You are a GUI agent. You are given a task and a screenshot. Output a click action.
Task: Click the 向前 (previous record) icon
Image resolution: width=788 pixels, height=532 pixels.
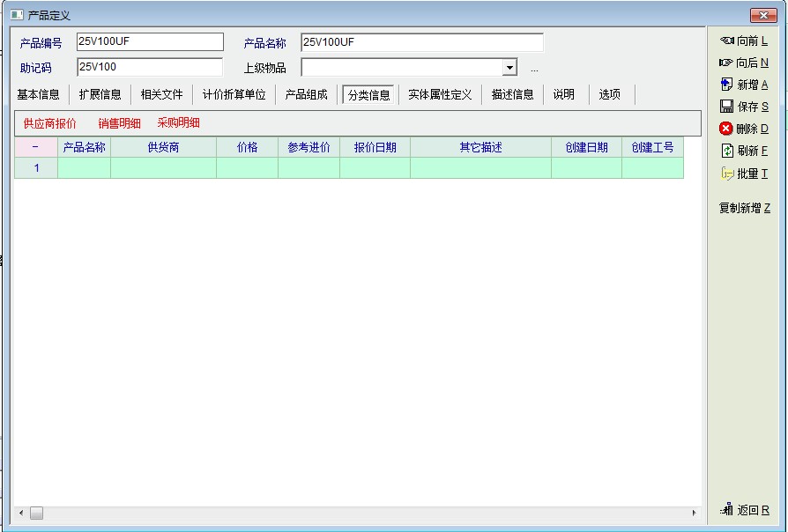point(727,41)
